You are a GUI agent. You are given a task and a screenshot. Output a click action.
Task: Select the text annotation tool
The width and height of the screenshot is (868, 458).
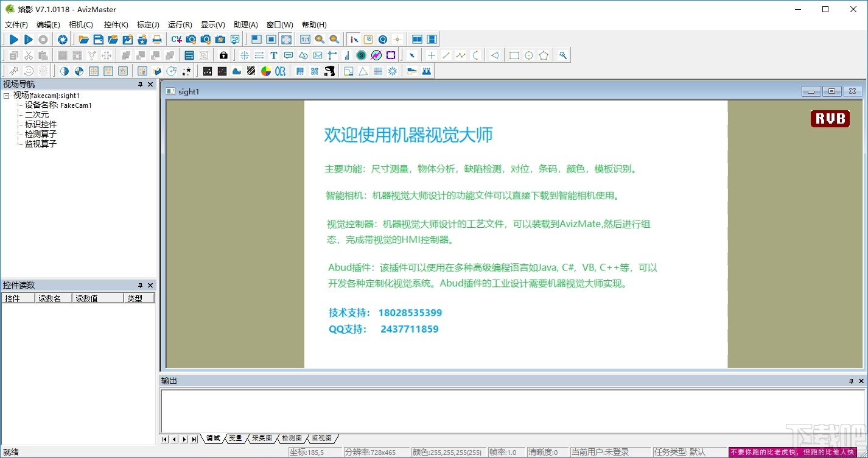point(273,55)
